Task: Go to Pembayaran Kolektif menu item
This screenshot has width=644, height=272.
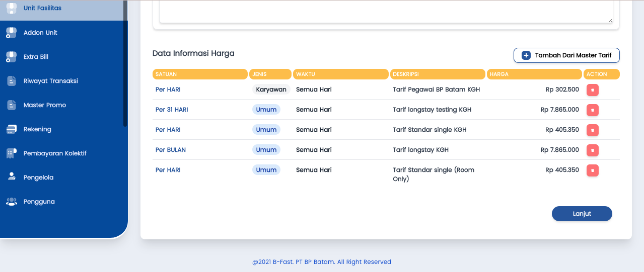Action: point(55,153)
